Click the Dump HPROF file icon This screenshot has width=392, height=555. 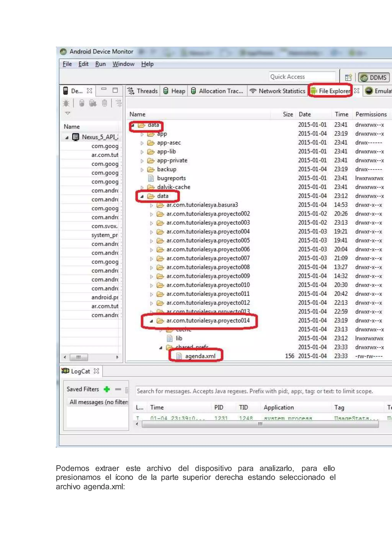(x=93, y=103)
